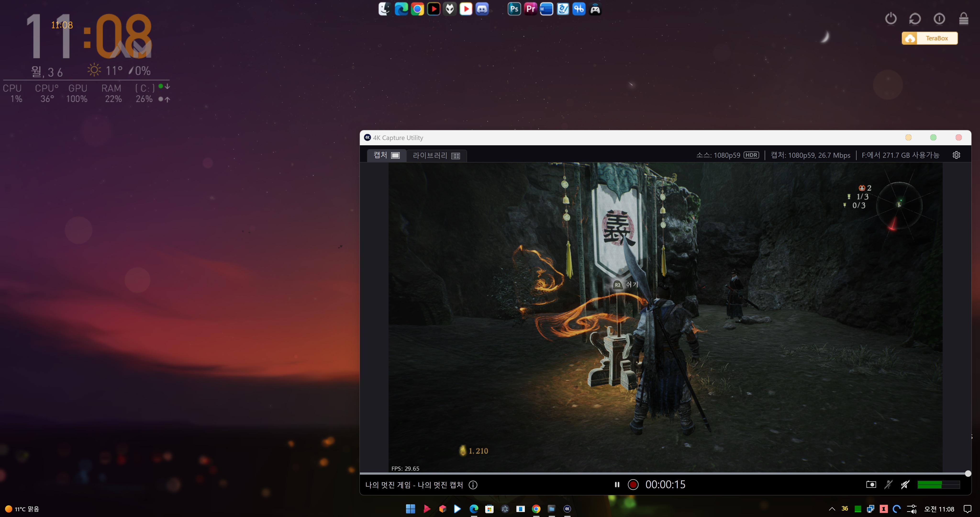Open the network monitors tray icon

(870, 509)
